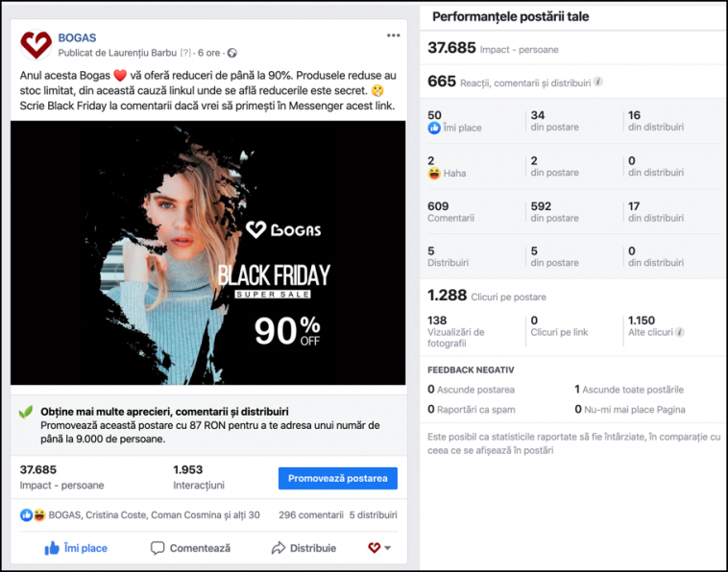Viewport: 728px width, 572px height.
Task: Open the three-dot post options menu
Action: point(393,36)
